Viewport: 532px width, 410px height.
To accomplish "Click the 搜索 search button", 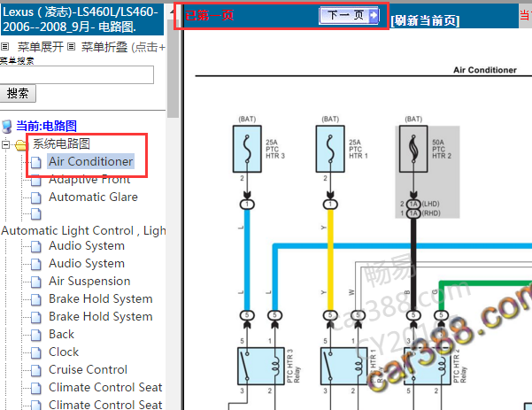I will click(18, 93).
